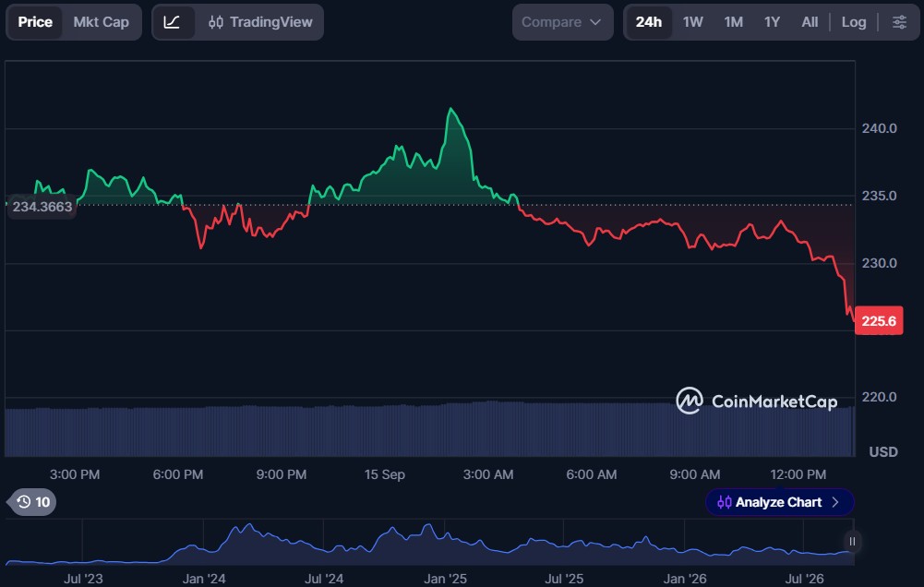The height and width of the screenshot is (587, 924).
Task: Click the 225.6 current price label
Action: [879, 320]
